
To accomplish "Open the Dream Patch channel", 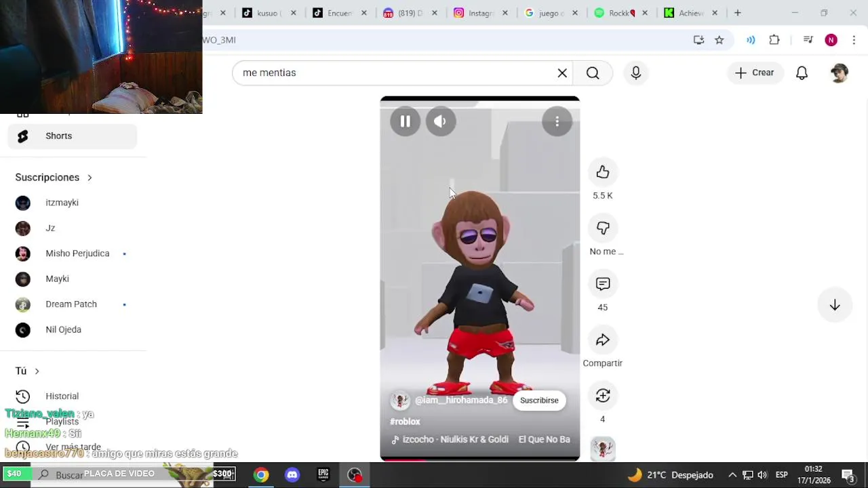I will pyautogui.click(x=73, y=304).
